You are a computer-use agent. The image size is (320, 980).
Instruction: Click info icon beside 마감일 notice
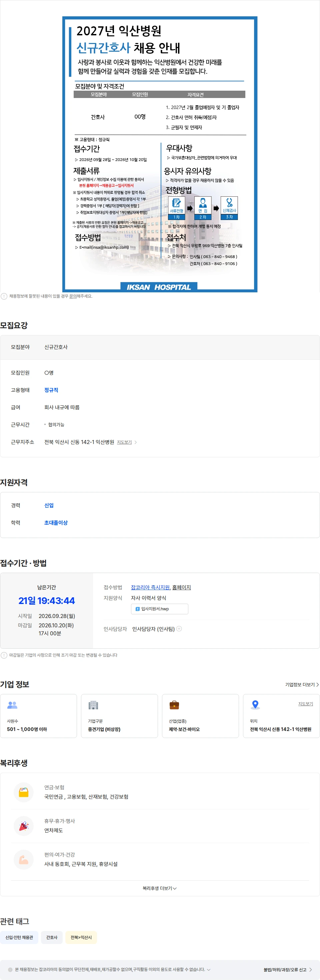(4, 655)
